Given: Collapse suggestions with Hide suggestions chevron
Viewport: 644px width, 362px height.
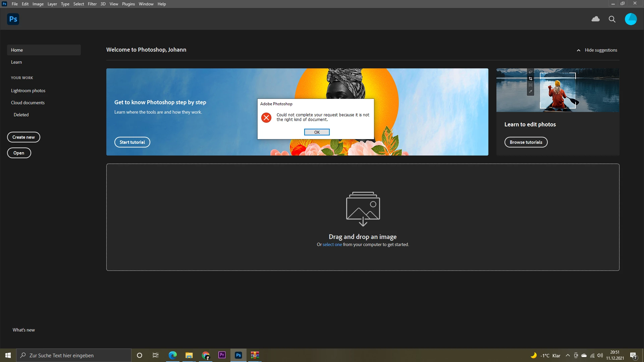Looking at the screenshot, I should 579,50.
